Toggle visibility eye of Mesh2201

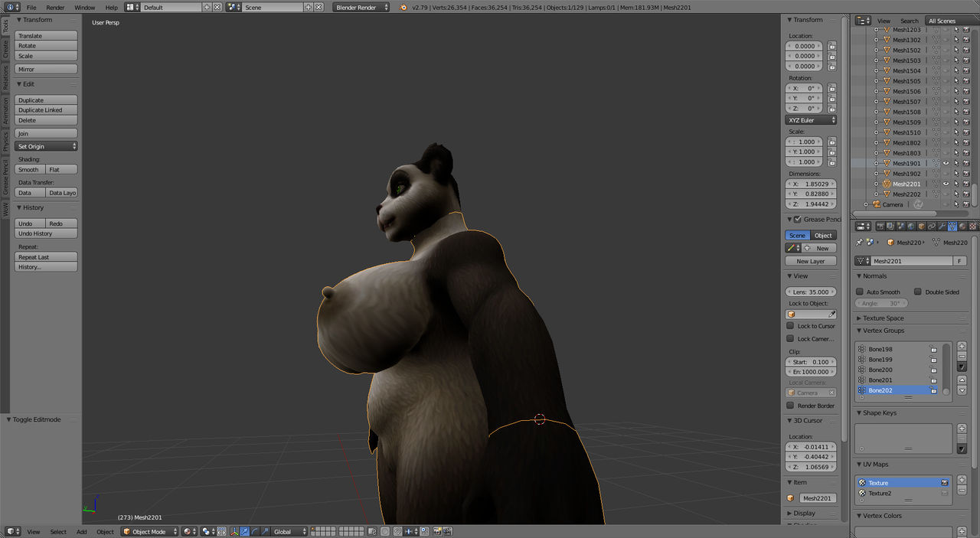946,184
